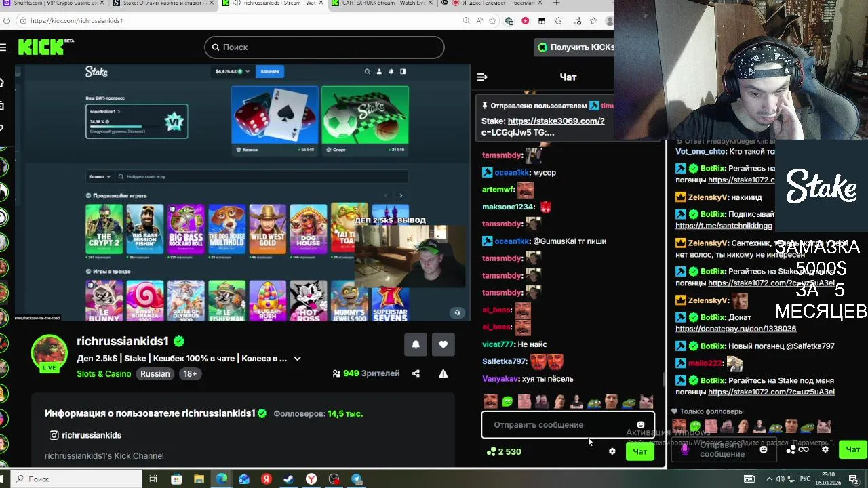Report the stream via warning triangle
The width and height of the screenshot is (868, 488).
tap(443, 373)
